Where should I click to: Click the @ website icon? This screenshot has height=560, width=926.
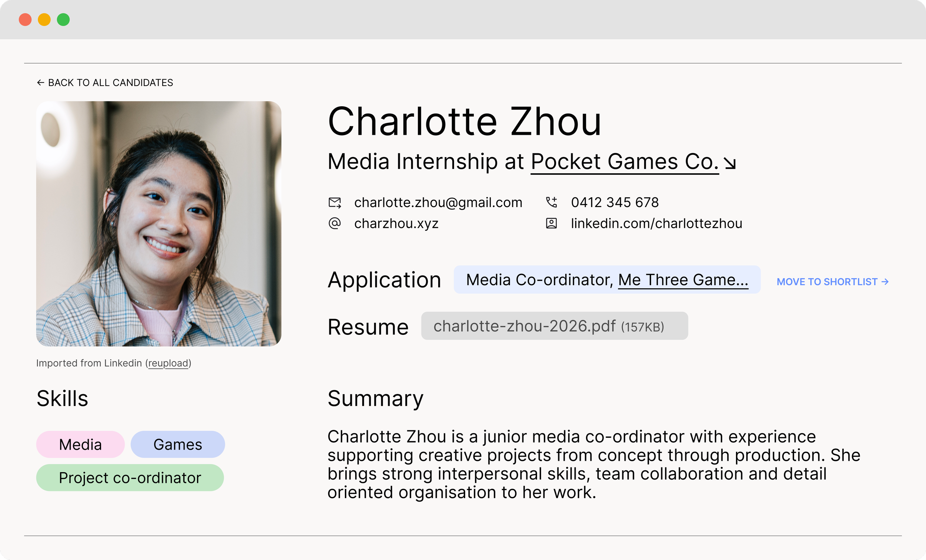[x=334, y=223]
